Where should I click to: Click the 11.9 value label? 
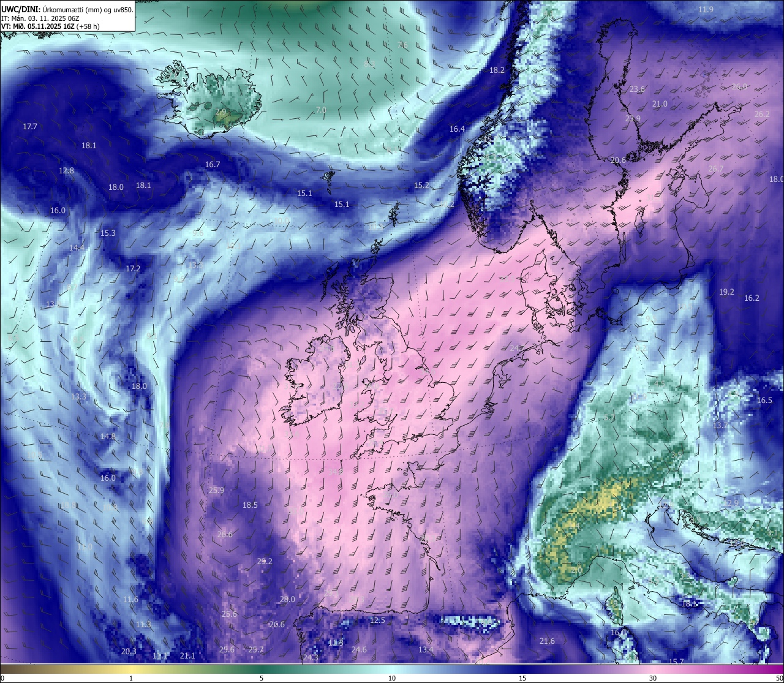click(706, 10)
